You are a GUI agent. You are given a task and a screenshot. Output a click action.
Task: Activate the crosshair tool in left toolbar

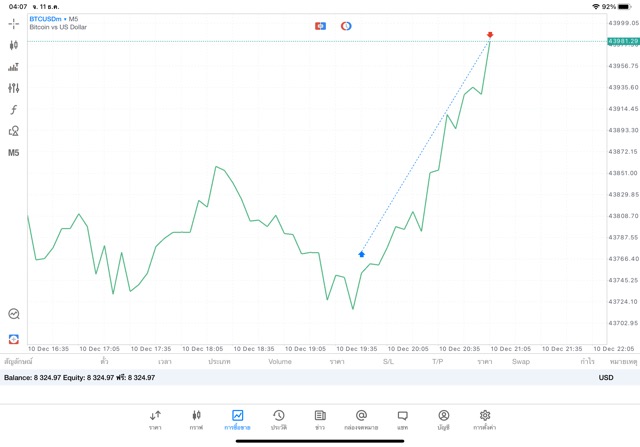(x=14, y=23)
